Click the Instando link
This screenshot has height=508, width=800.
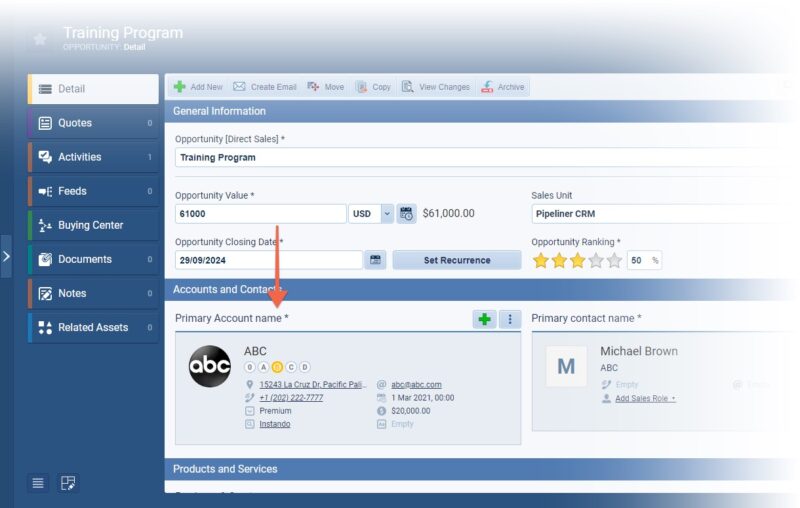(274, 424)
